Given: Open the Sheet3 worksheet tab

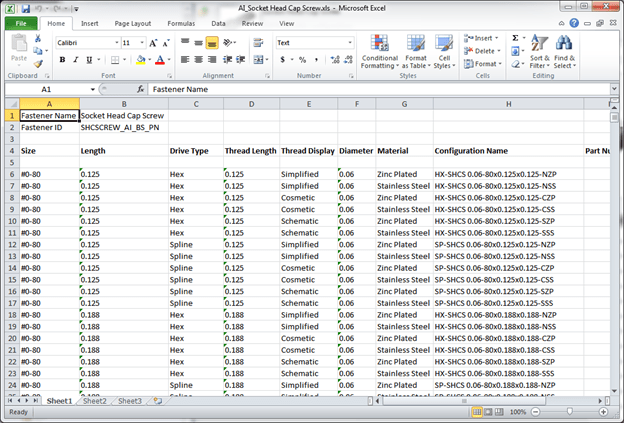Looking at the screenshot, I should [x=130, y=401].
